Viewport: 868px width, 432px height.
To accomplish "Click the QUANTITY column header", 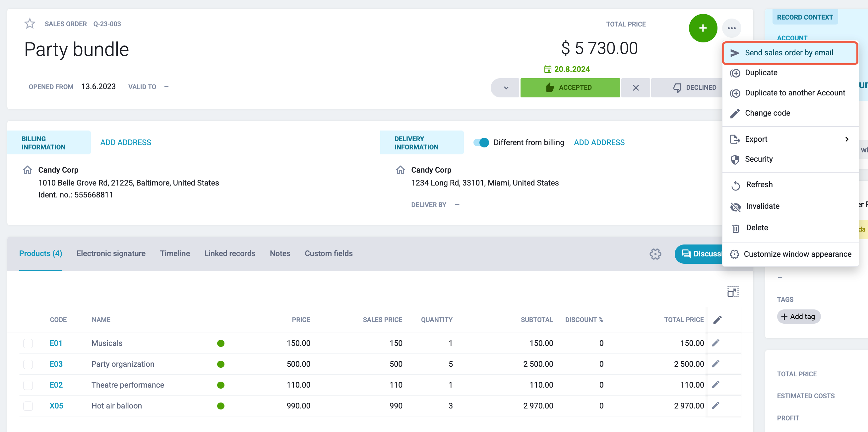I will (x=436, y=320).
